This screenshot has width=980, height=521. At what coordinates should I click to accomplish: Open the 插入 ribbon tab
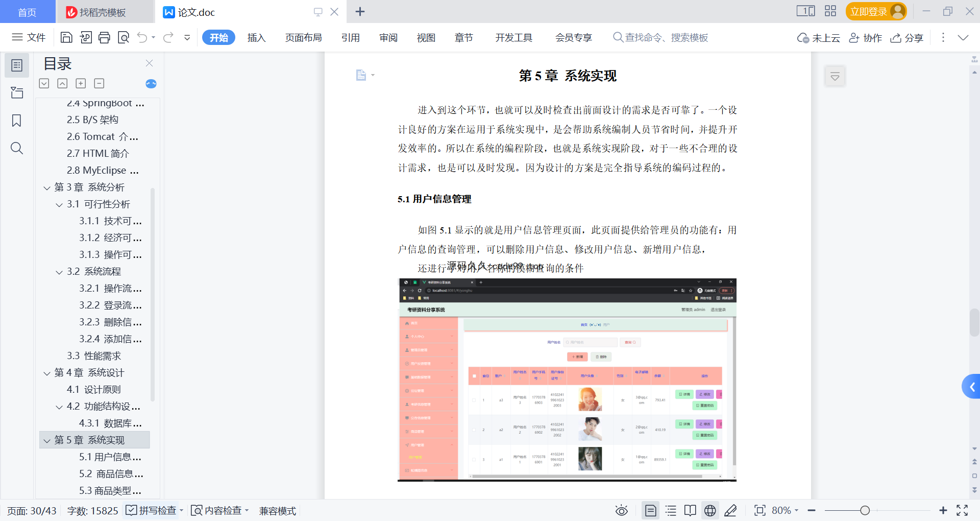point(256,38)
